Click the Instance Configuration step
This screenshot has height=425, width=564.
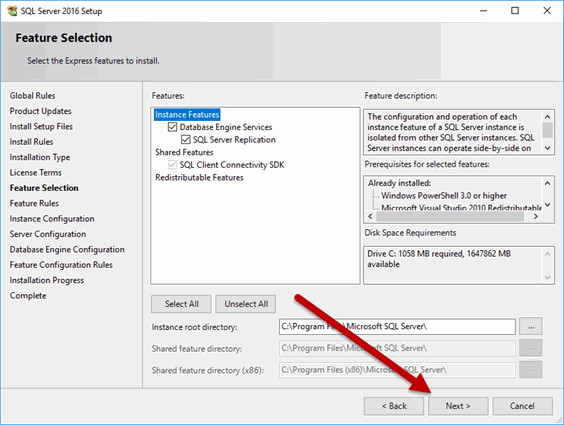pos(52,219)
